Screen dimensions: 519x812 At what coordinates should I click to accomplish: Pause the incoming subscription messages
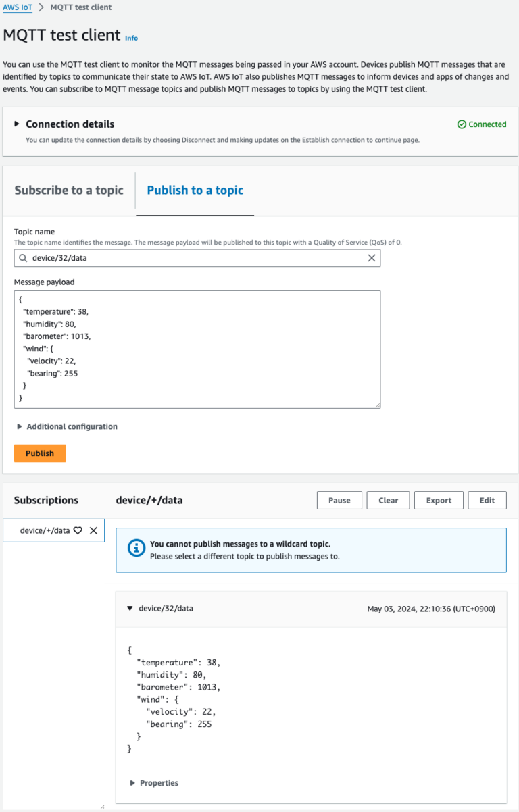[x=339, y=500]
